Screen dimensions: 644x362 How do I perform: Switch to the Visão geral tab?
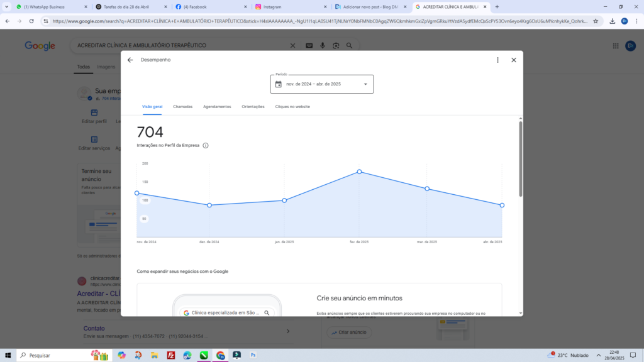(152, 107)
